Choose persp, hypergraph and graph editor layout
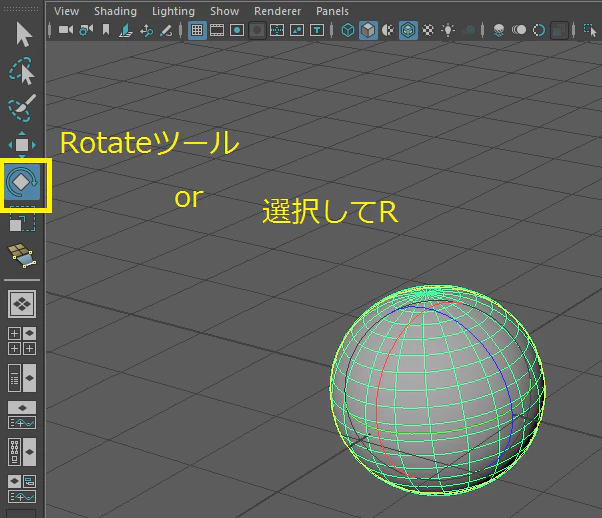Viewport: 602px width, 518px height. coord(22,488)
